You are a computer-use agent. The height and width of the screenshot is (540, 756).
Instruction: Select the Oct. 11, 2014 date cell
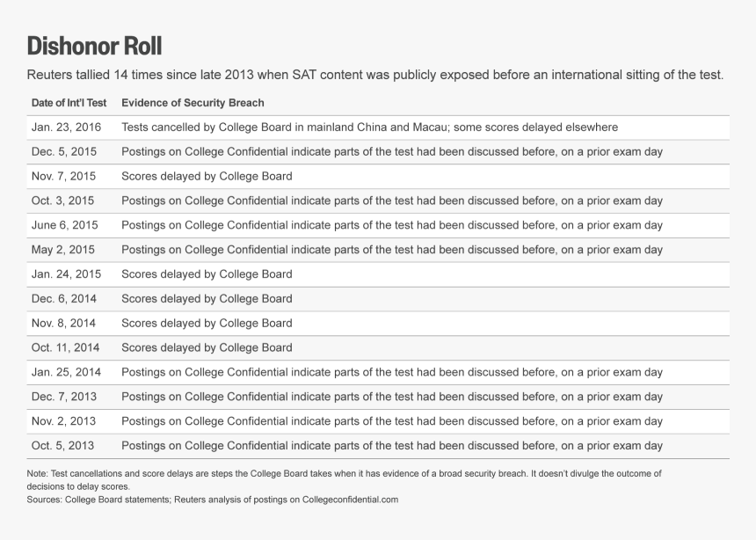click(66, 348)
